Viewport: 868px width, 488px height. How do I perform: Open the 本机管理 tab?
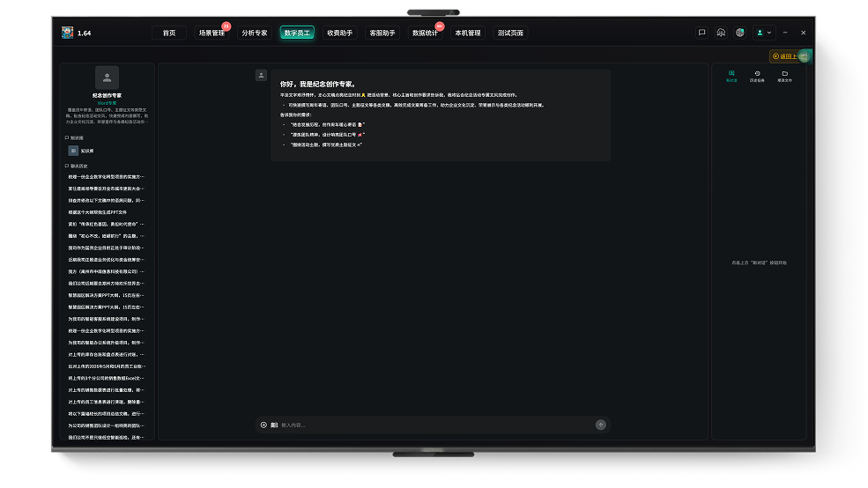coord(468,33)
